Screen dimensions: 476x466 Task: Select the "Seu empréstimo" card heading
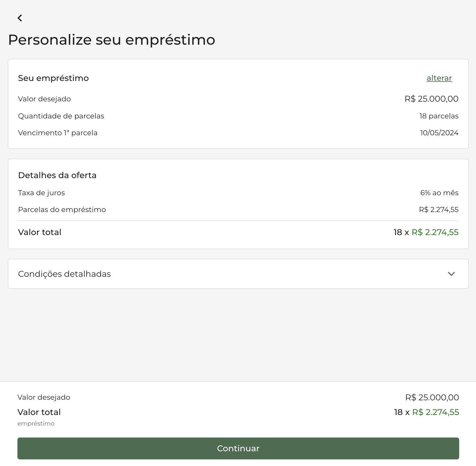coord(53,78)
